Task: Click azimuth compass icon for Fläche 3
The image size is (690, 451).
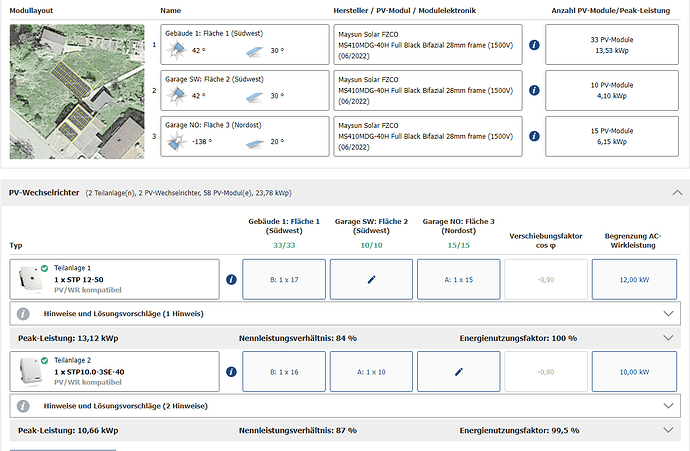Action: point(177,142)
